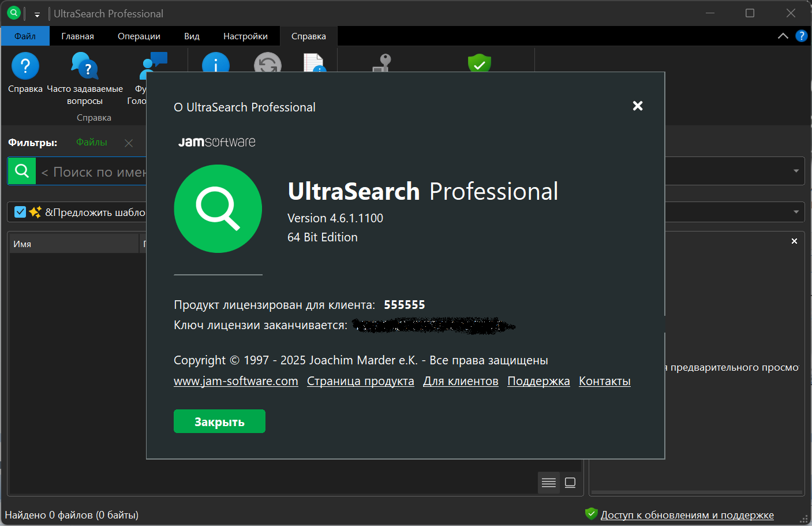This screenshot has width=812, height=526.
Task: Open the document-with-info changelog icon
Action: pyautogui.click(x=315, y=62)
